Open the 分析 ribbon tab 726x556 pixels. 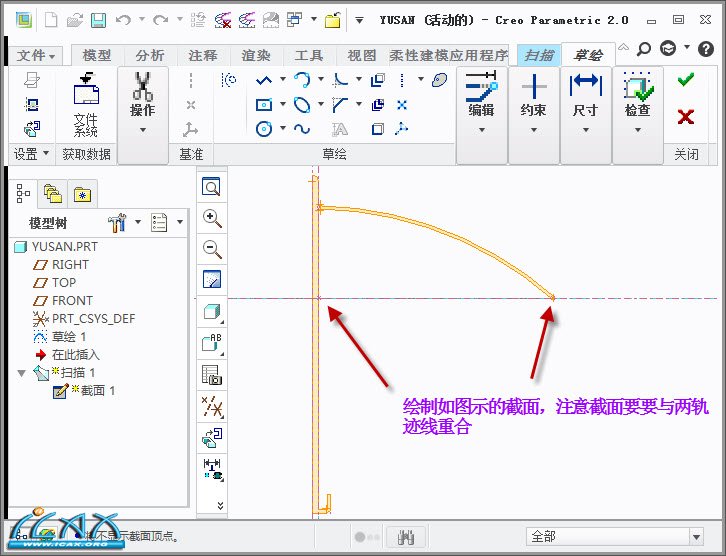150,56
